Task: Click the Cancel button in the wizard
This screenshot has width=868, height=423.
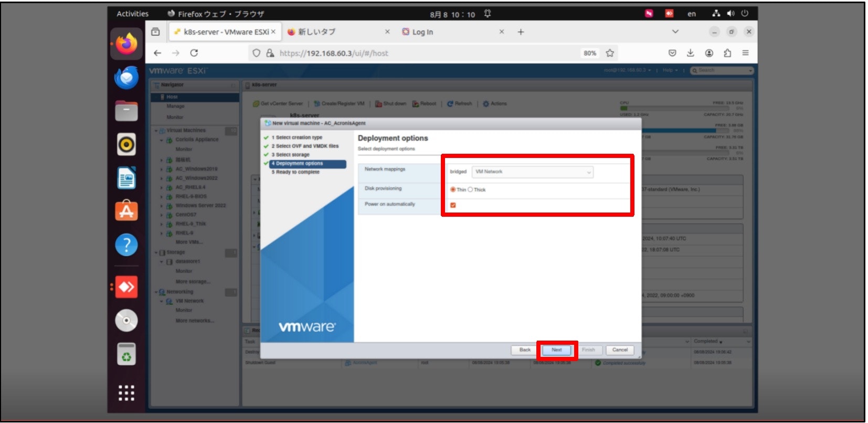Action: 620,350
